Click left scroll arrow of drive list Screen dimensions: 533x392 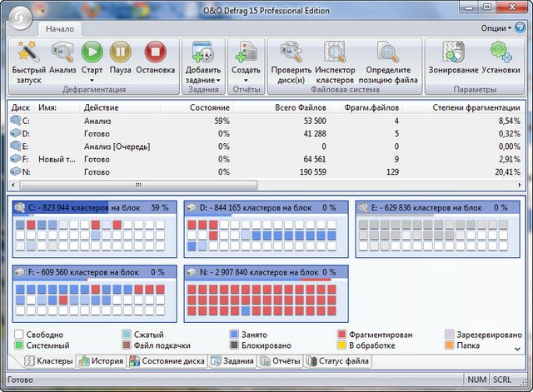pyautogui.click(x=13, y=185)
